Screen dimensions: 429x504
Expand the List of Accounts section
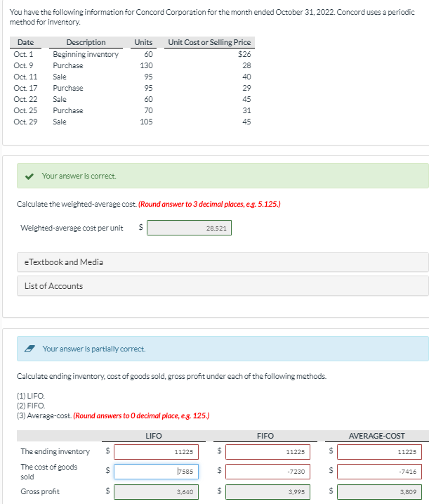click(x=223, y=286)
